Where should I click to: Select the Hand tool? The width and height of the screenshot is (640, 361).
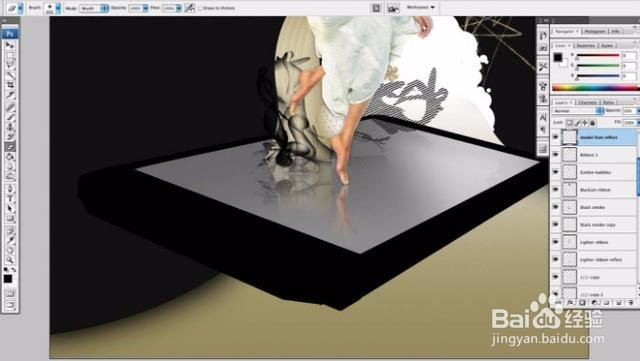(x=10, y=250)
